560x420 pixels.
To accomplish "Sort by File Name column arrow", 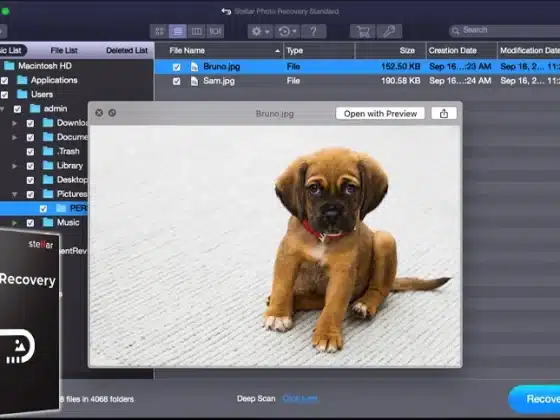I will click(278, 51).
